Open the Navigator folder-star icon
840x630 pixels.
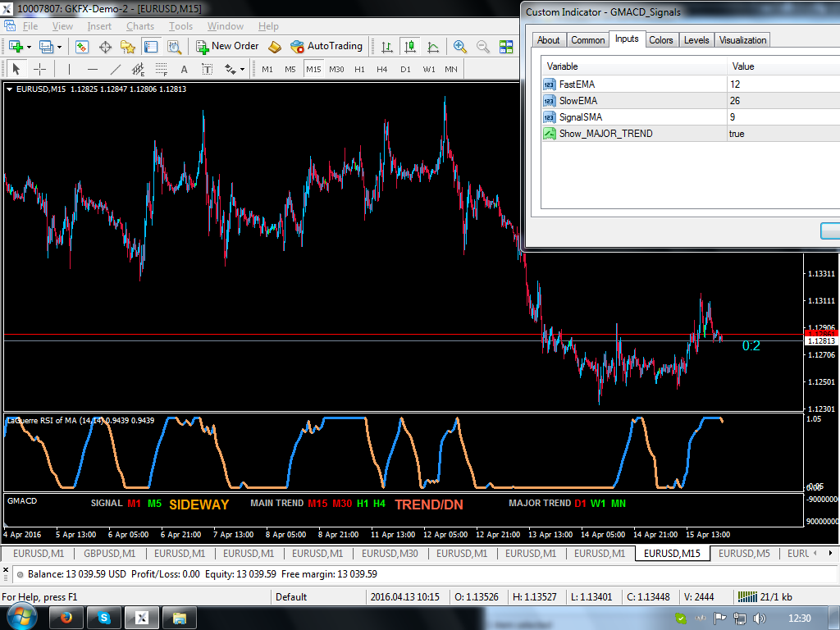tap(127, 47)
